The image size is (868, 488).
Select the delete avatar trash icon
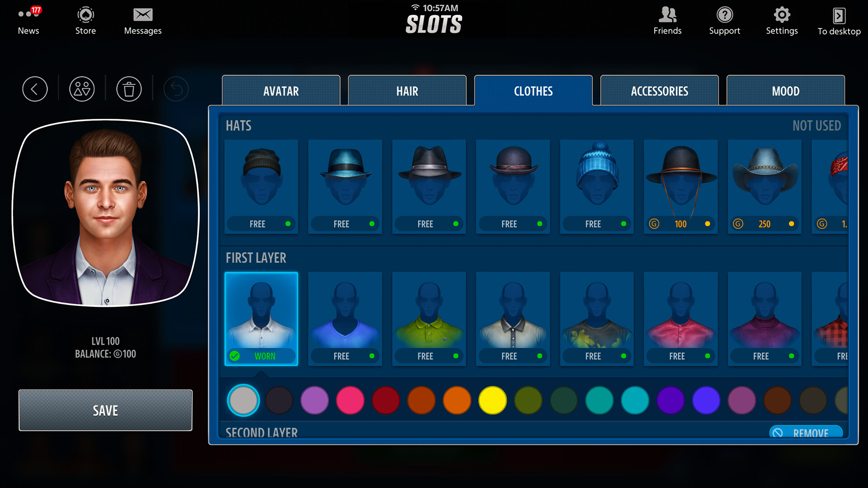click(x=129, y=89)
